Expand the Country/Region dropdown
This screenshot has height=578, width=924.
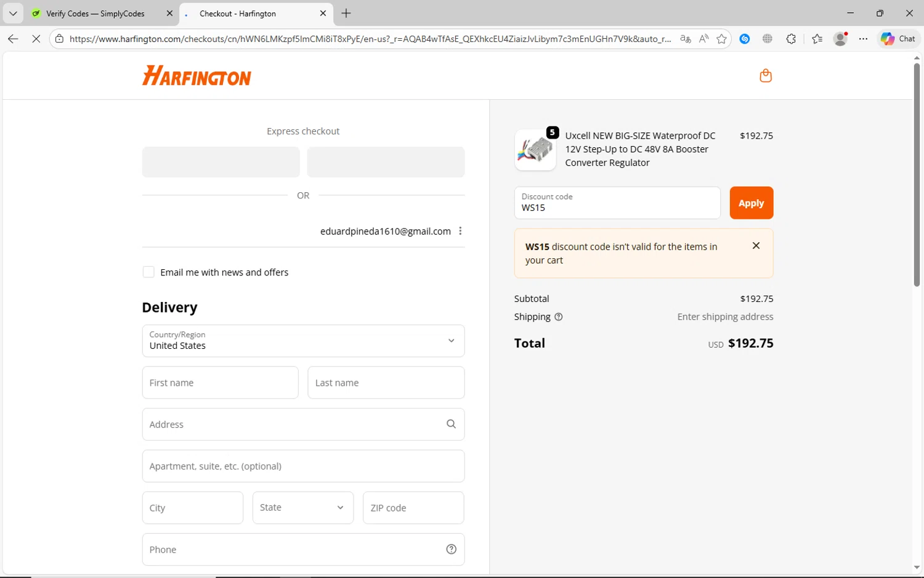pyautogui.click(x=303, y=341)
